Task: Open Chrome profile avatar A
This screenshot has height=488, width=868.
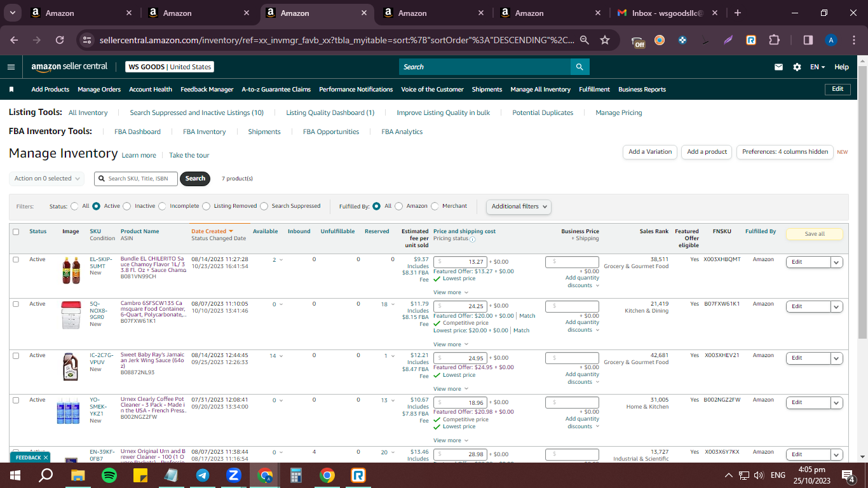Action: point(831,40)
